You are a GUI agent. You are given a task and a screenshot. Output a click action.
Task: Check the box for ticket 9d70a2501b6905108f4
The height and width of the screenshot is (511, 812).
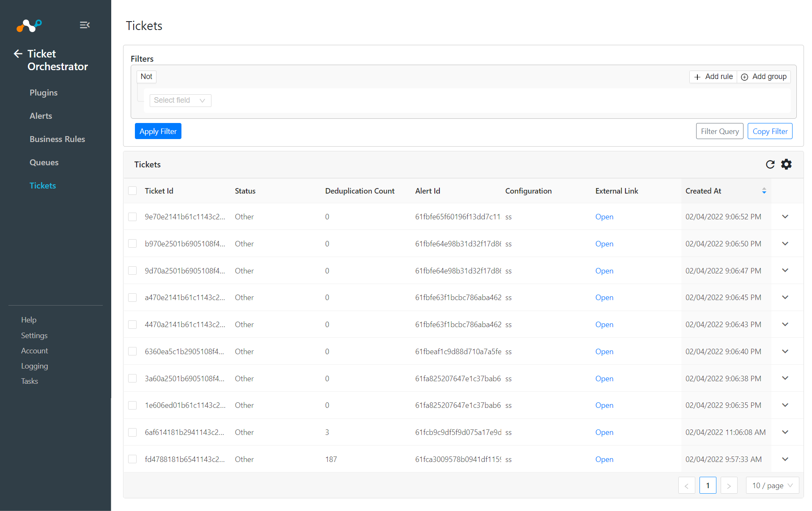coord(132,271)
